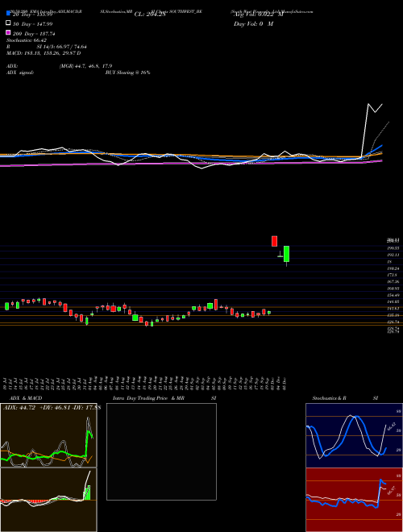403x532 pixels.
Task: Click the blue 20 Day EMA legend swatch
Action: pos(8,14)
